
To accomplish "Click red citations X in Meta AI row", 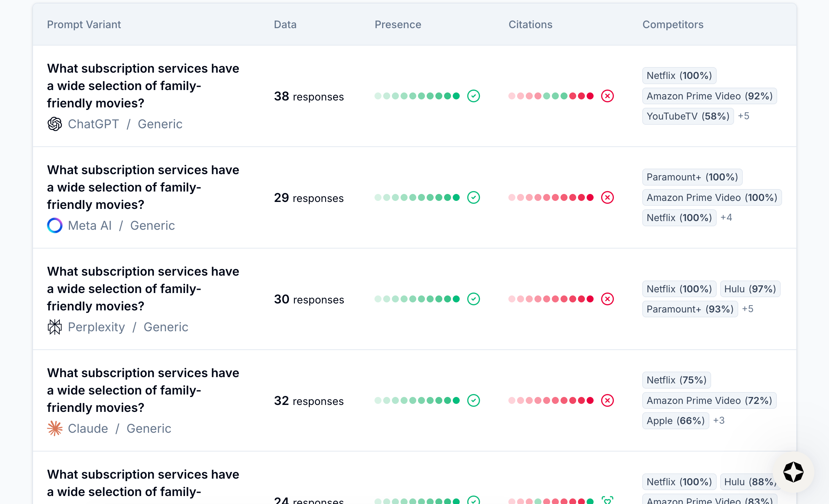I will tap(607, 197).
